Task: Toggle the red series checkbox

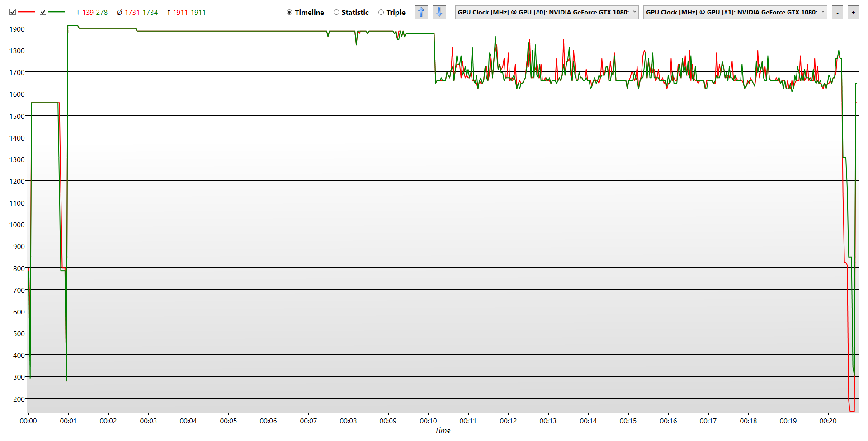Action: pos(13,12)
